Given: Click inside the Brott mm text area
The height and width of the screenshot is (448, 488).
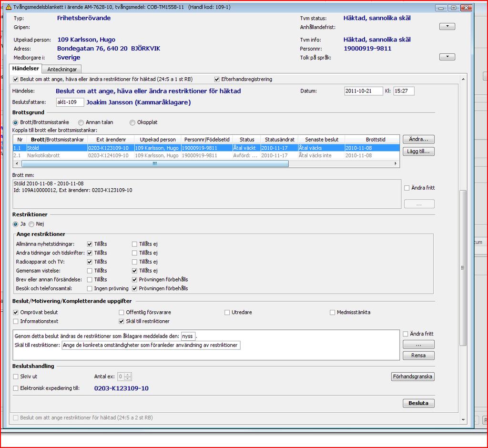Looking at the screenshot, I should pyautogui.click(x=207, y=193).
